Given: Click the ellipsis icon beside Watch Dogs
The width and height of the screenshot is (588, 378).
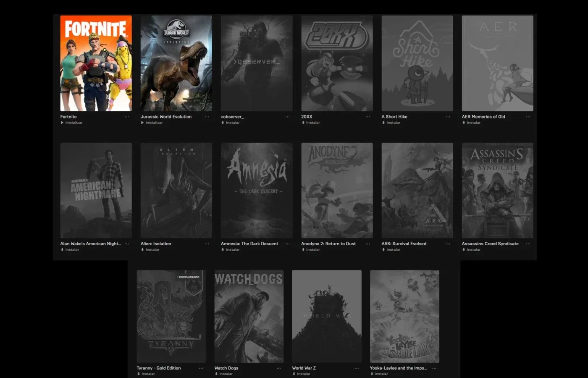Looking at the screenshot, I should [278, 368].
